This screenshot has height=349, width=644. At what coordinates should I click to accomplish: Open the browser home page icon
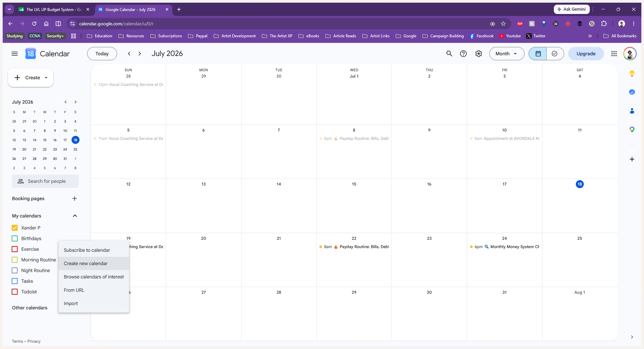click(x=46, y=24)
